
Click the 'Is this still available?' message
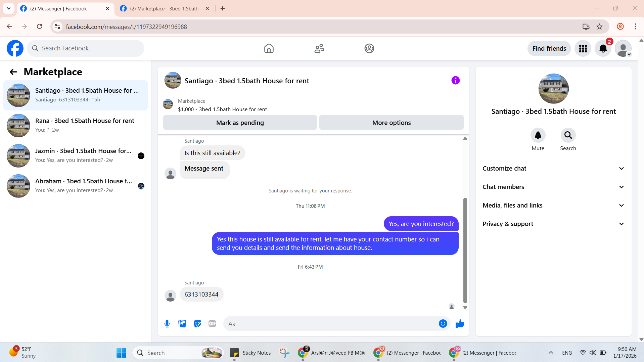click(212, 153)
